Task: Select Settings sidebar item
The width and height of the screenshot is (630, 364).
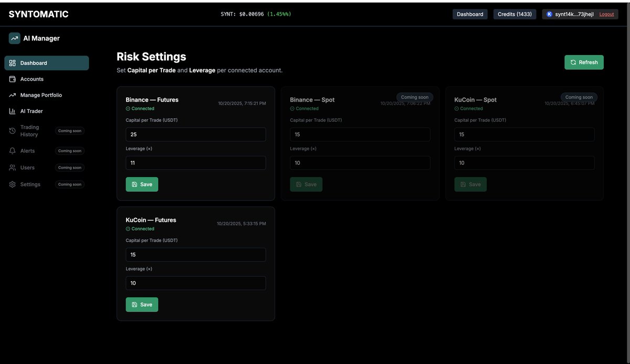Action: 47,185
